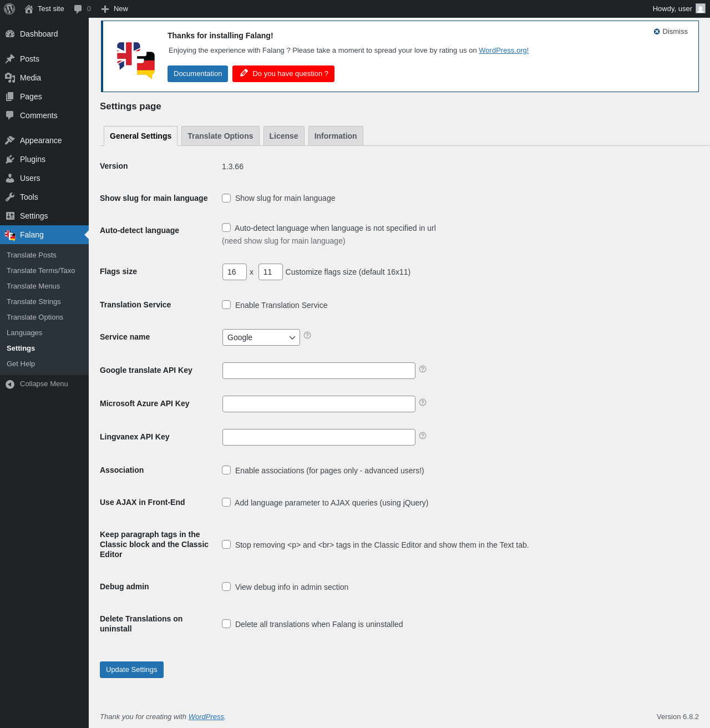
Task: Click the Media icon in sidebar
Action: click(10, 78)
